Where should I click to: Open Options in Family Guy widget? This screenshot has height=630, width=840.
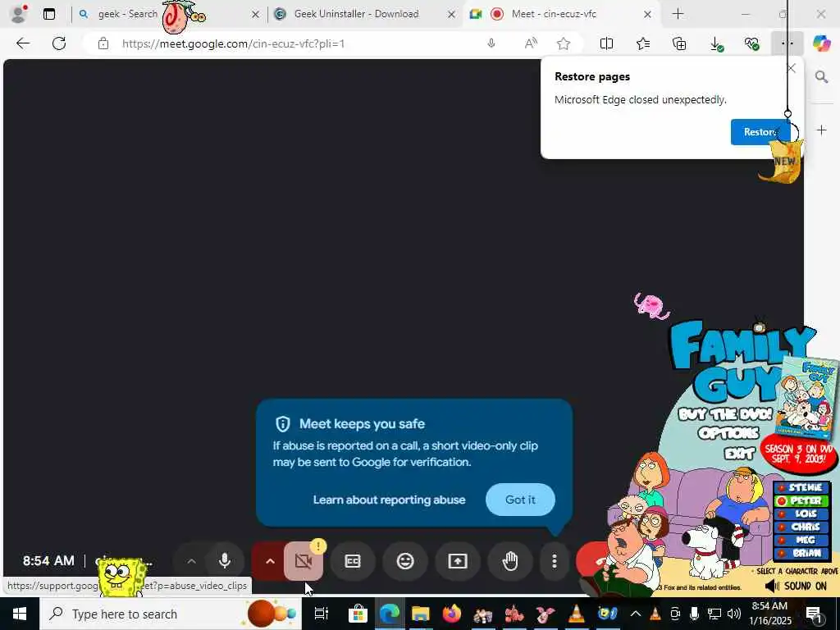point(728,433)
